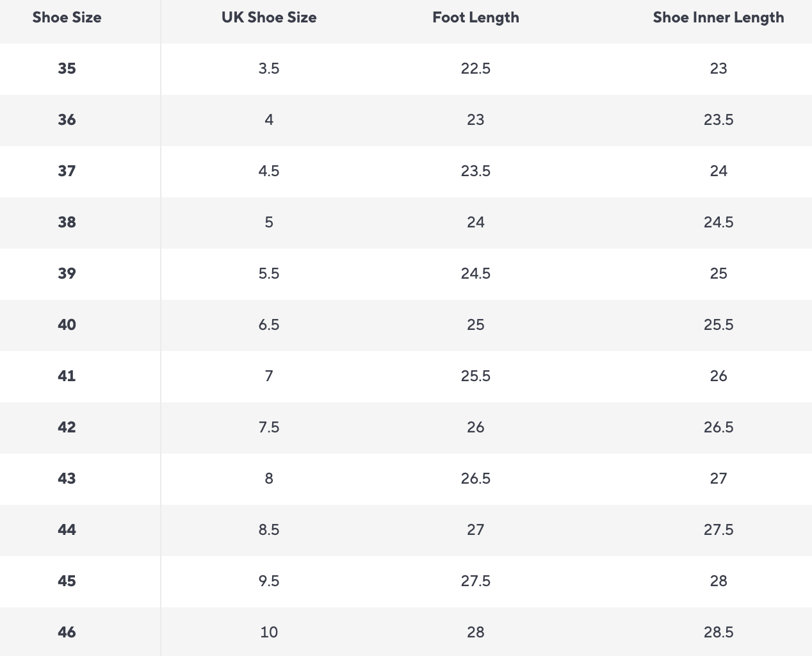This screenshot has width=812, height=656.
Task: Click shoe size 35 row label
Action: point(67,69)
